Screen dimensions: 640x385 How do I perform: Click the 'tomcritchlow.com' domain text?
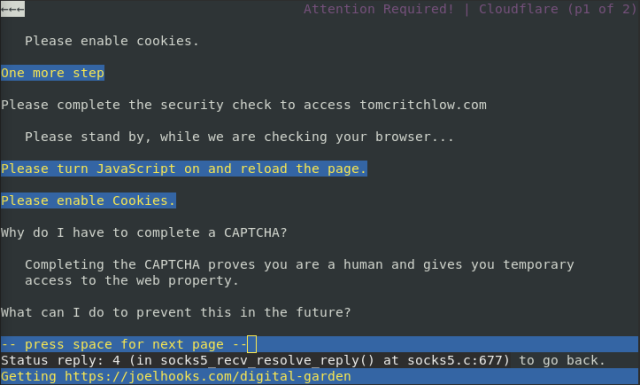pyautogui.click(x=423, y=105)
